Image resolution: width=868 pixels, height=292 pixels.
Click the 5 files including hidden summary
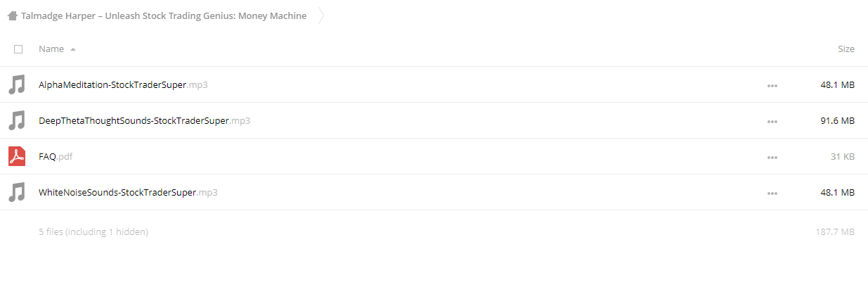[x=93, y=231]
